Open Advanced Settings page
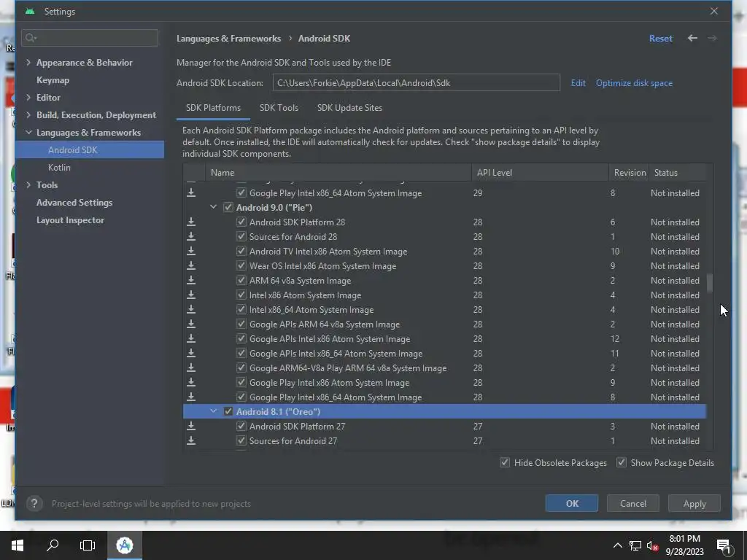The image size is (747, 560). click(x=74, y=203)
